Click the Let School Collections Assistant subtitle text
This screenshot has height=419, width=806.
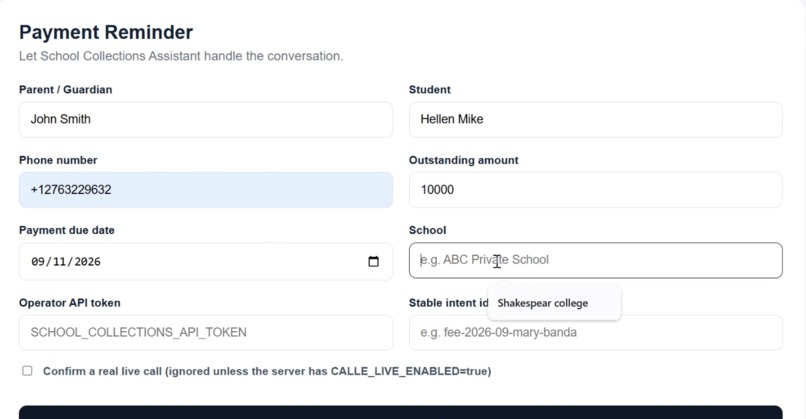181,56
